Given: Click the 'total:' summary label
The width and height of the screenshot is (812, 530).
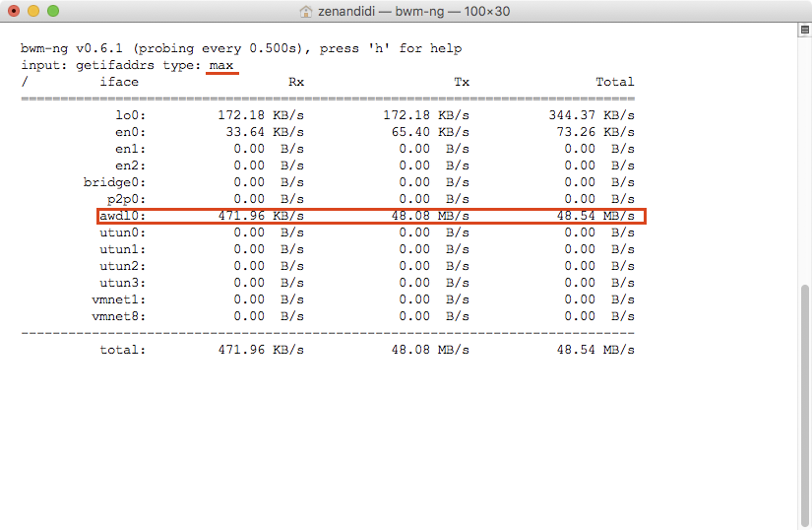Looking at the screenshot, I should [123, 350].
